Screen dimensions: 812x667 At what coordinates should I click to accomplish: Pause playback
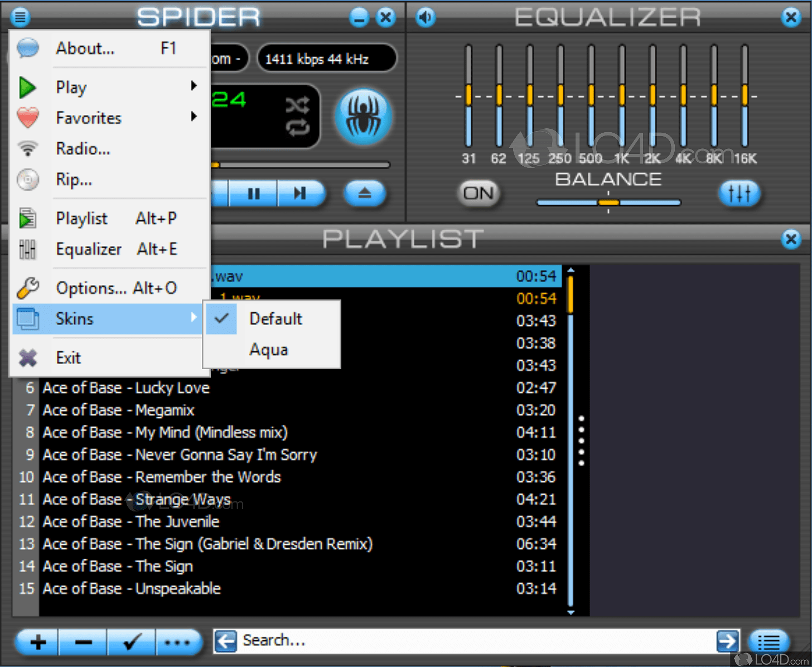pyautogui.click(x=254, y=194)
